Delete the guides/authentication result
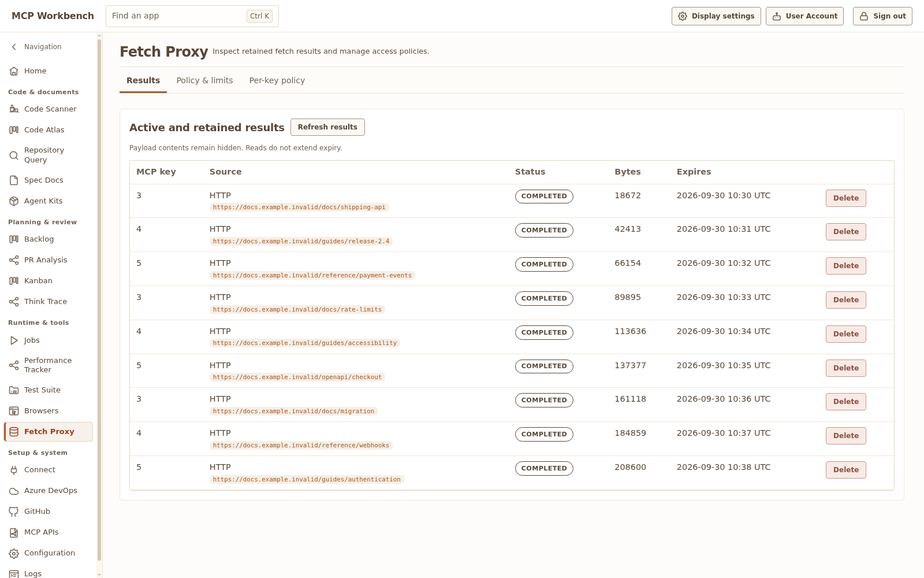Screen dimensions: 924x578 846,470
